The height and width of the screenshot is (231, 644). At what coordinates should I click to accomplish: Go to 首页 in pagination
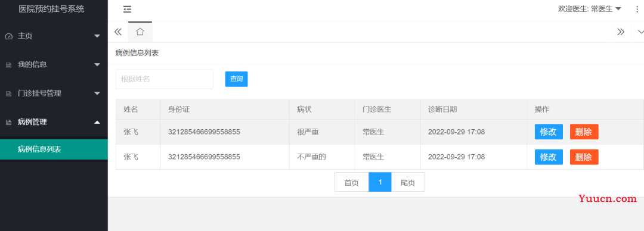pos(352,182)
